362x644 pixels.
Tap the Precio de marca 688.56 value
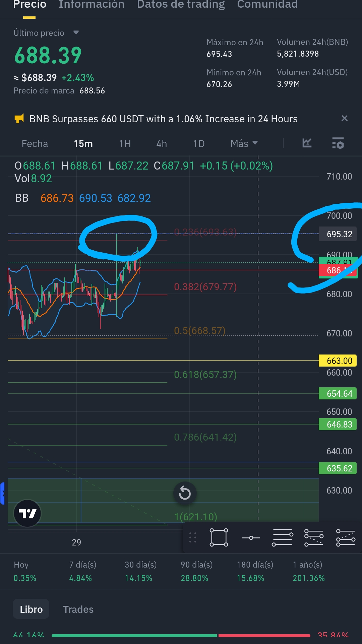click(x=92, y=91)
